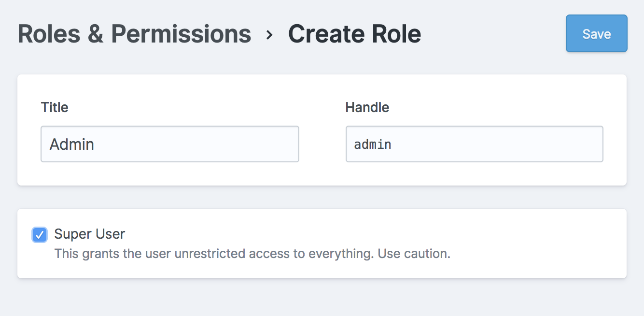Image resolution: width=644 pixels, height=316 pixels.
Task: Open the Roles & Permissions breadcrumb link
Action: click(x=134, y=34)
